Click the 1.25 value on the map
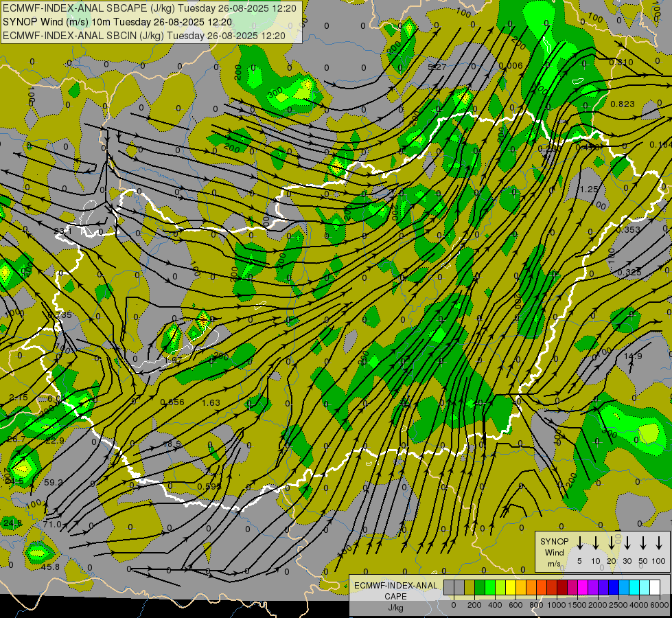This screenshot has height=618, width=672. (589, 189)
